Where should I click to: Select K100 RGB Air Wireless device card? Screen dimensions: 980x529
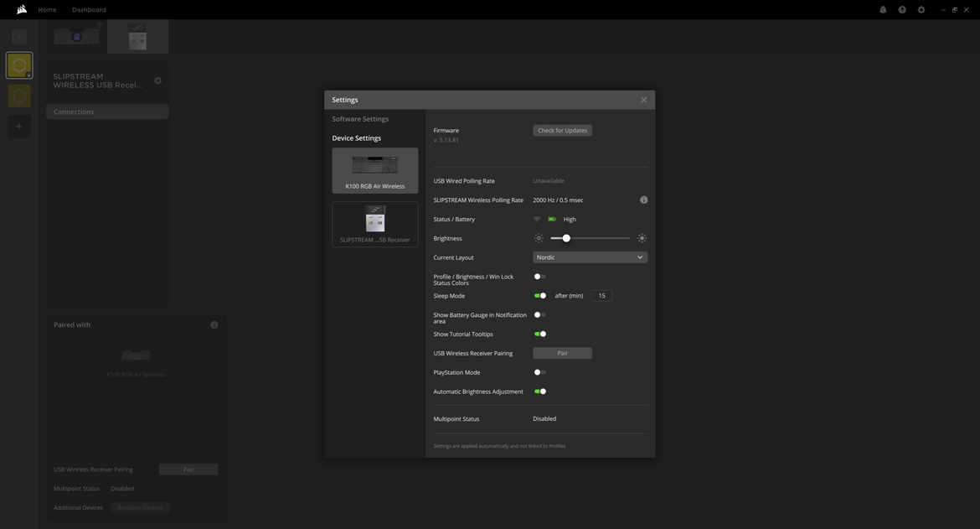[375, 171]
